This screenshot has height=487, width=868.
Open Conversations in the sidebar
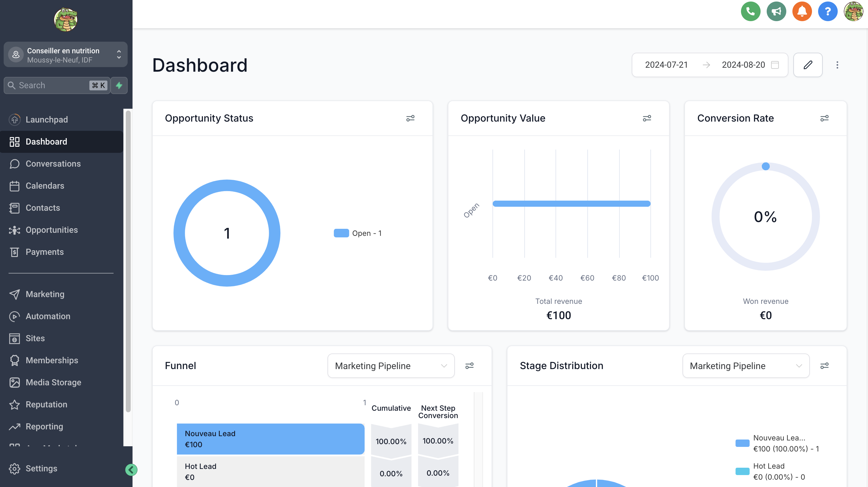[53, 164]
